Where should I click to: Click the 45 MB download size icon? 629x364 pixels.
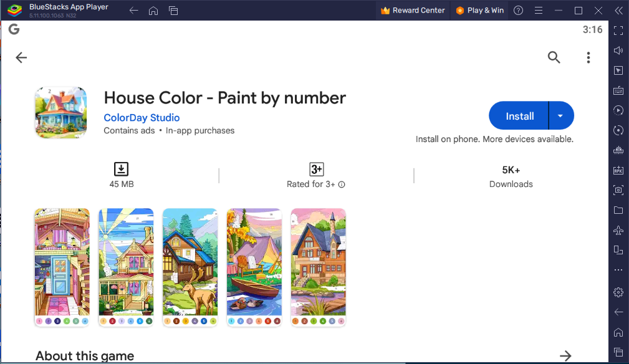(x=121, y=169)
